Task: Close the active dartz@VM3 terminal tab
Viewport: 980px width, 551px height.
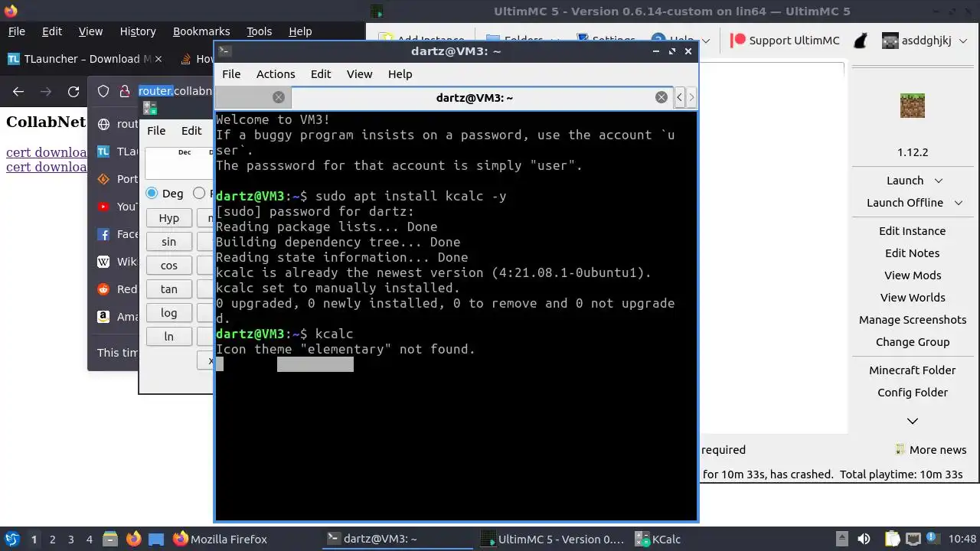Action: [x=661, y=97]
